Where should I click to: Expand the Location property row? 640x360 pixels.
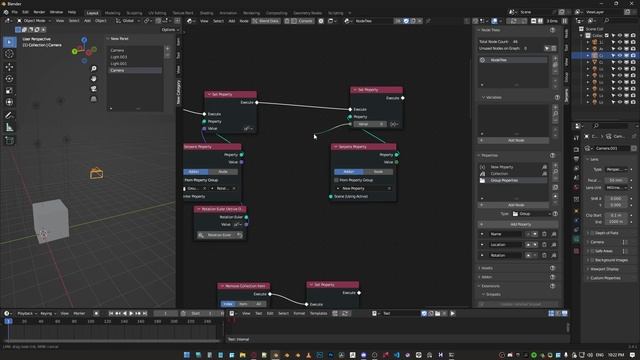(482, 245)
